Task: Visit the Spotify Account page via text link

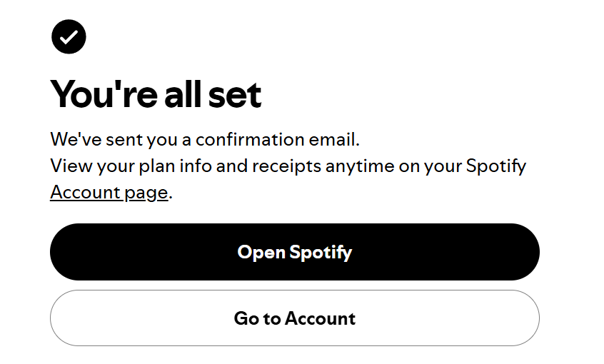Action: [109, 192]
